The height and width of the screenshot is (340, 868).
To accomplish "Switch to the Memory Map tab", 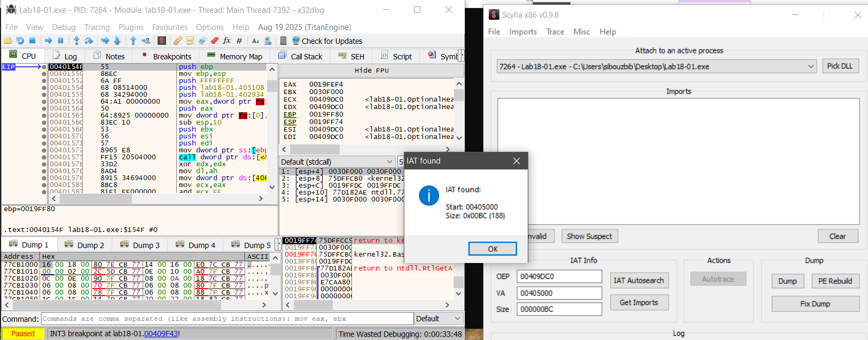I will tap(234, 56).
